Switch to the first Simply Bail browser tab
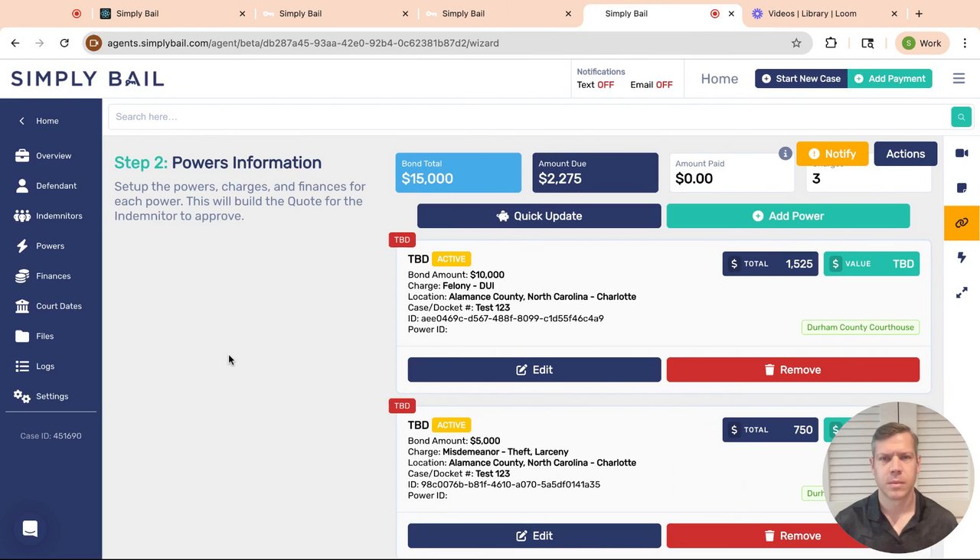The height and width of the screenshot is (560, 980). [x=173, y=13]
